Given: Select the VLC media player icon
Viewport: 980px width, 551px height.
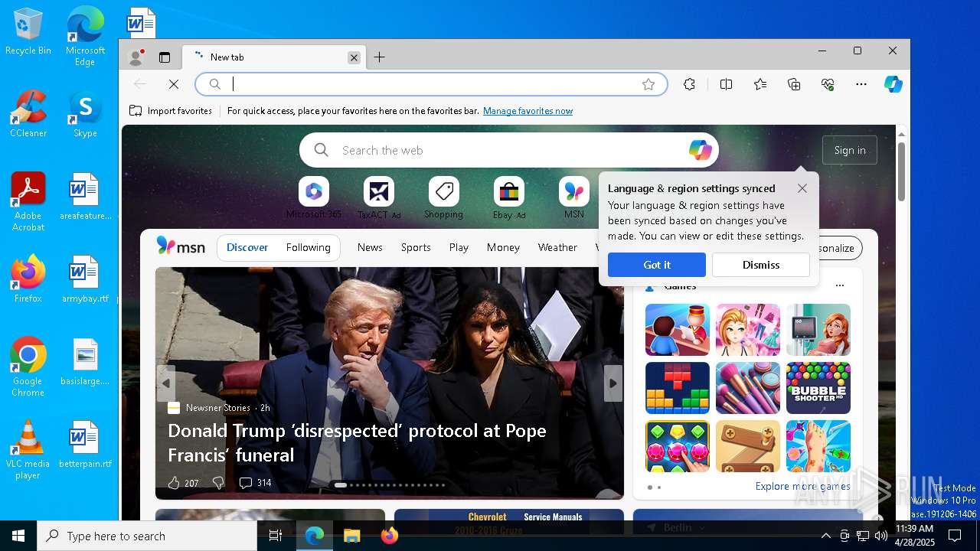Looking at the screenshot, I should coord(28,451).
